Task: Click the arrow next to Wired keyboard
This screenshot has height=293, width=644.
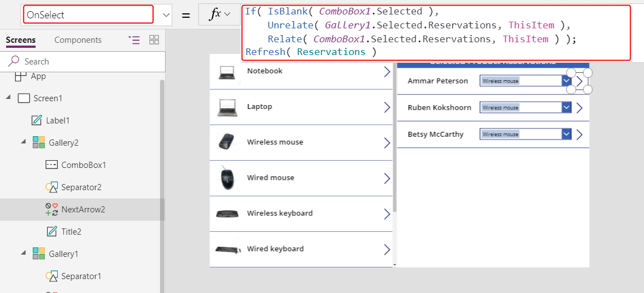Action: (x=387, y=250)
